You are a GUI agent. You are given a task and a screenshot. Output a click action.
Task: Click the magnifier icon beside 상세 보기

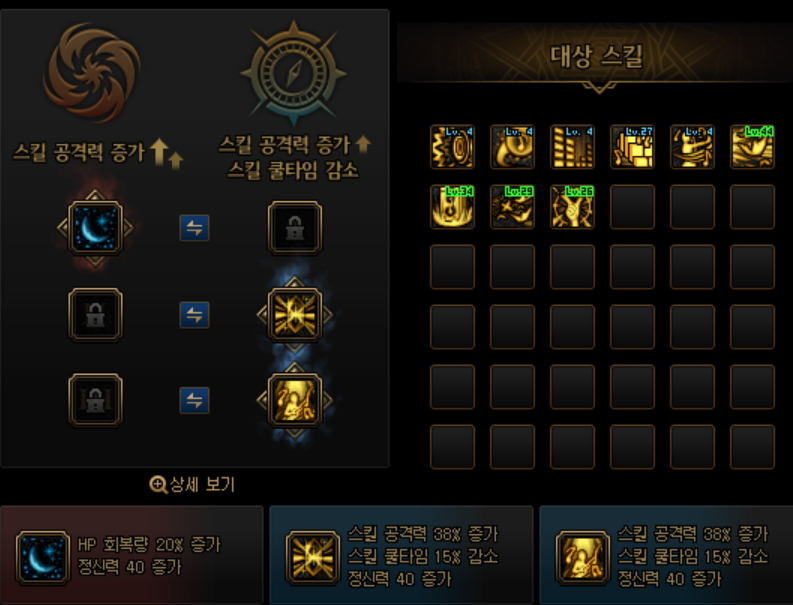pyautogui.click(x=158, y=485)
